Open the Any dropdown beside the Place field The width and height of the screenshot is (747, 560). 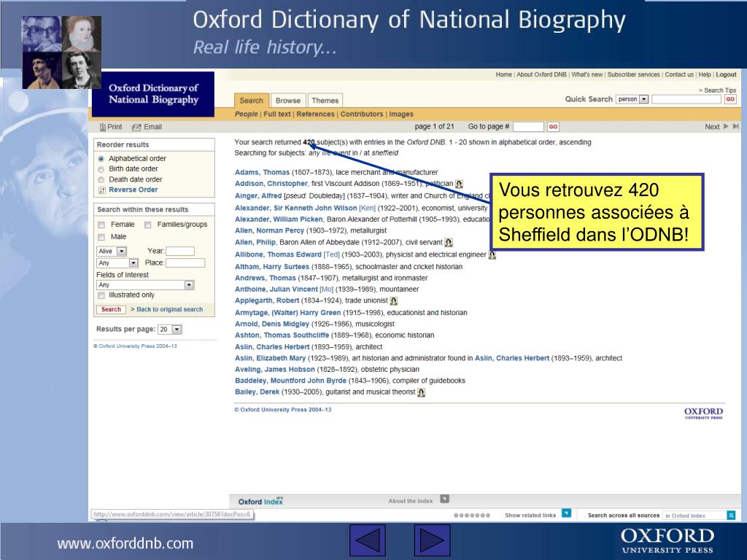pyautogui.click(x=117, y=262)
